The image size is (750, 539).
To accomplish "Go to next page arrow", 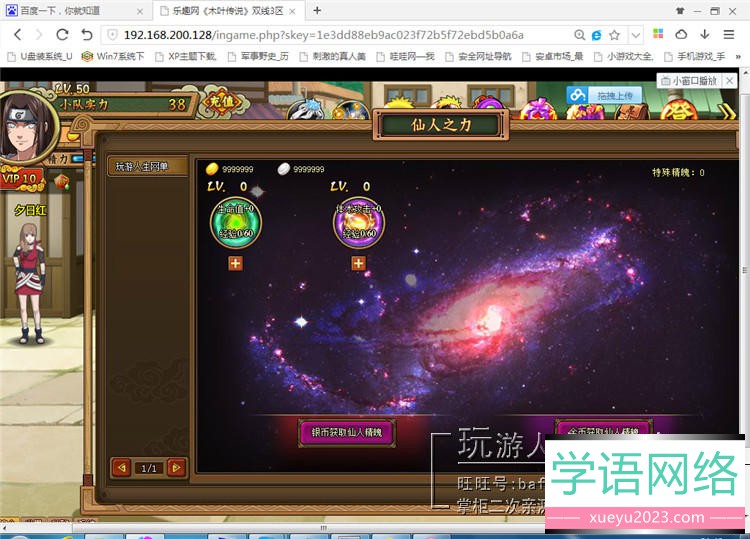I will (176, 467).
